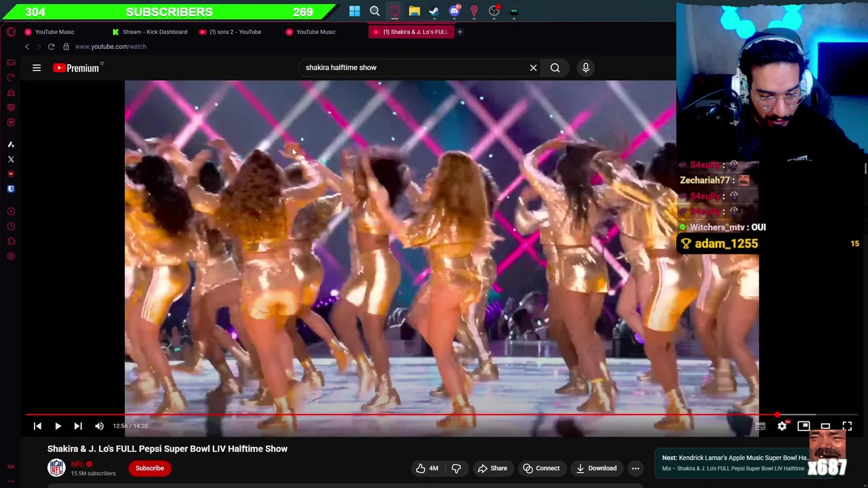The image size is (868, 488).
Task: Open NFL channel name link
Action: tap(77, 464)
